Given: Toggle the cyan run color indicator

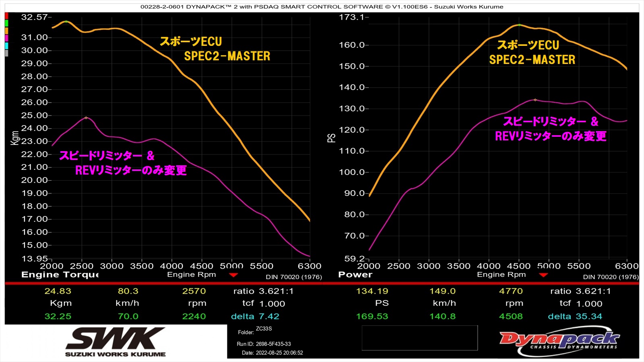Looking at the screenshot, I should (6, 46).
